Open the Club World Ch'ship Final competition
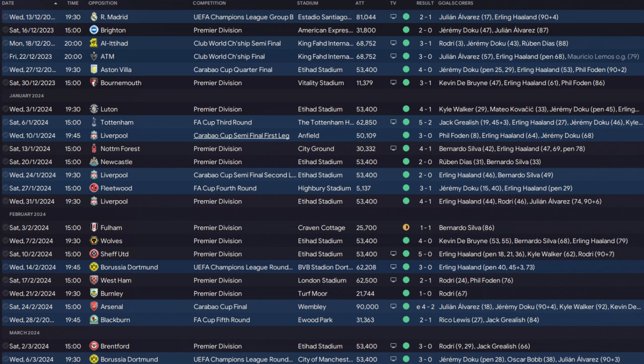The image size is (644, 364). coord(229,56)
